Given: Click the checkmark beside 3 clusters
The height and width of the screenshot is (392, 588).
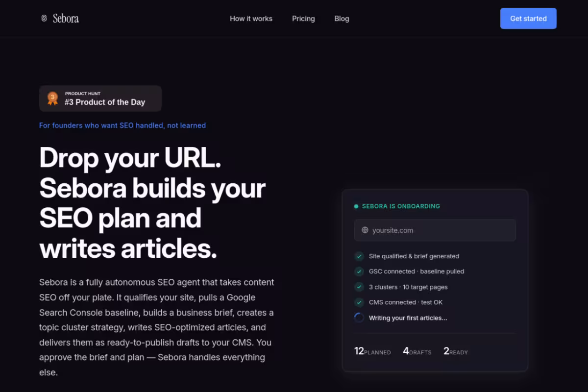Looking at the screenshot, I should pyautogui.click(x=359, y=287).
